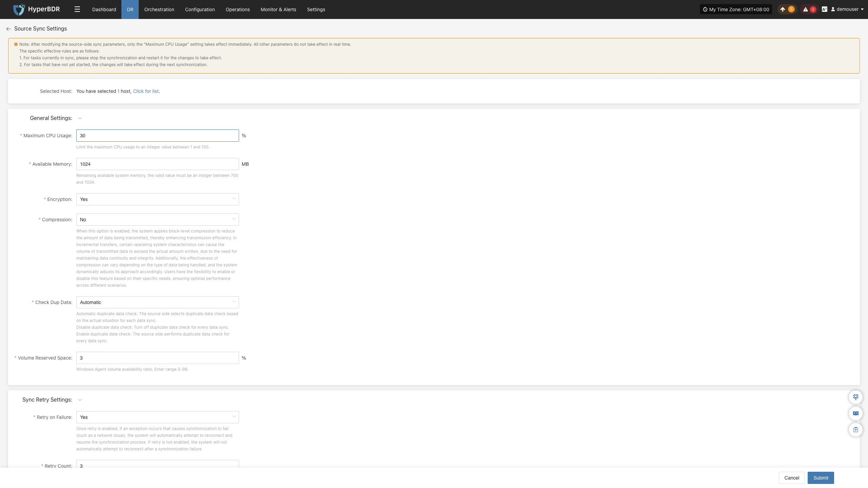The width and height of the screenshot is (868, 488).
Task: Open the floating clipboard task icon
Action: (856, 430)
